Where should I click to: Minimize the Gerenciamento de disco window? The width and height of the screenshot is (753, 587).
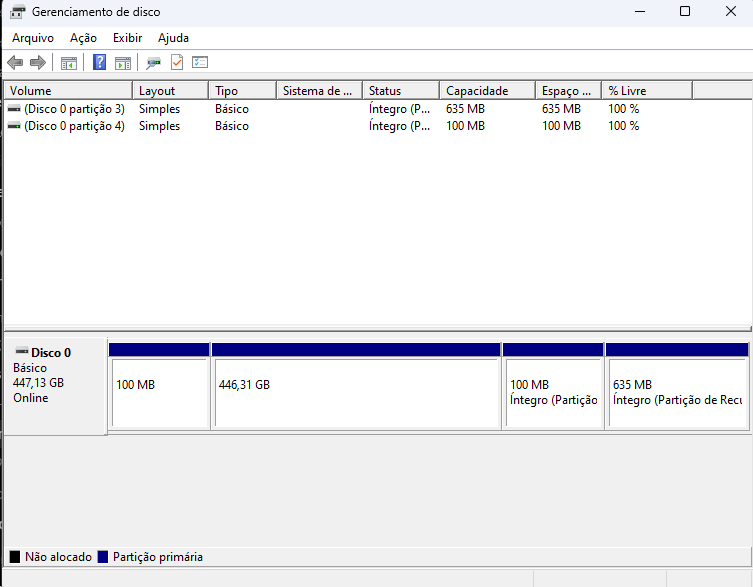click(640, 11)
